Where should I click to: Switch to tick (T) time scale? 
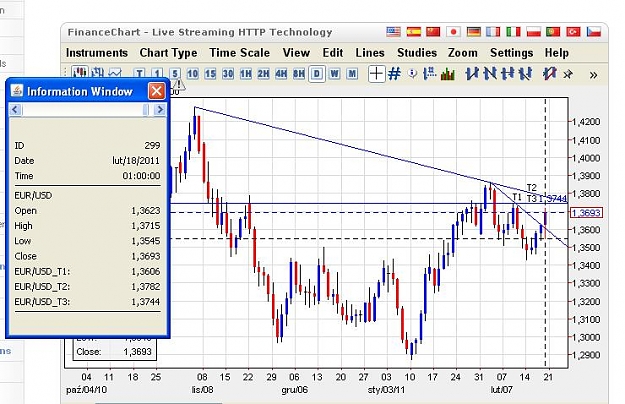[139, 74]
